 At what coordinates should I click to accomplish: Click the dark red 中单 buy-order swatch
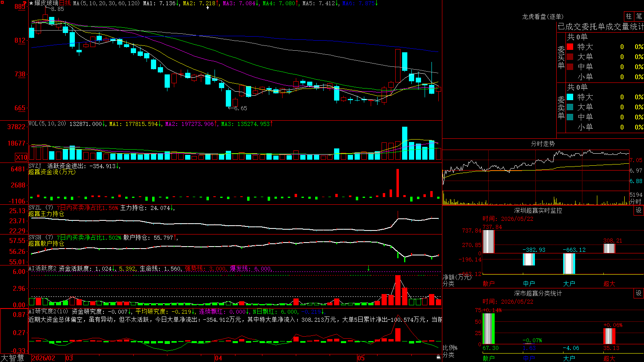tap(570, 67)
